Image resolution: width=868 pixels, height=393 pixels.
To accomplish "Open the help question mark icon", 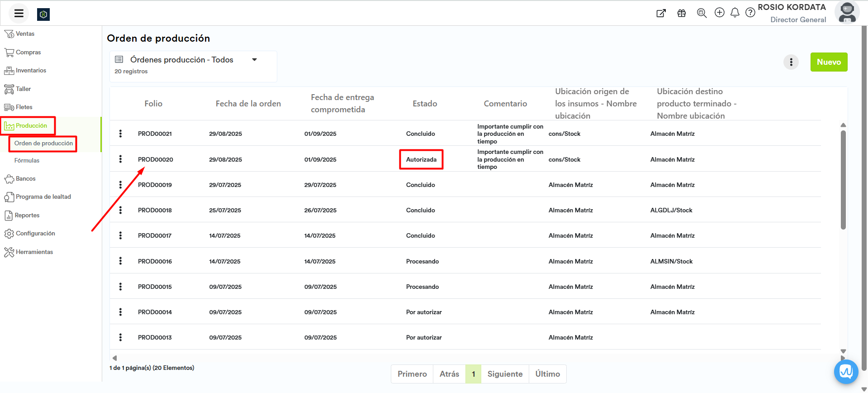I will [750, 13].
